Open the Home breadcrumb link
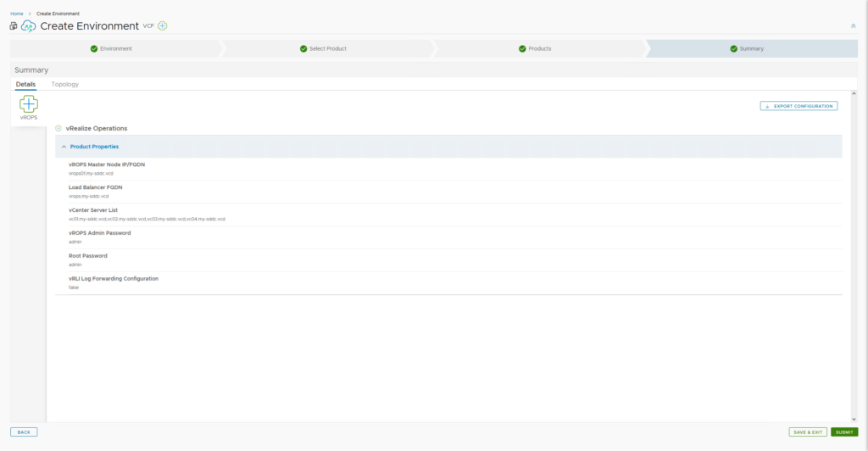868x451 pixels. coord(17,14)
